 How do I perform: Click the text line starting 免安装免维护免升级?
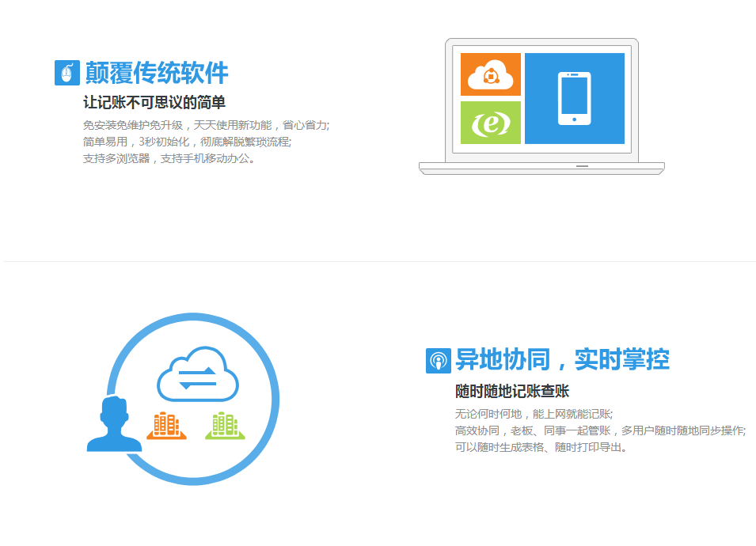206,125
